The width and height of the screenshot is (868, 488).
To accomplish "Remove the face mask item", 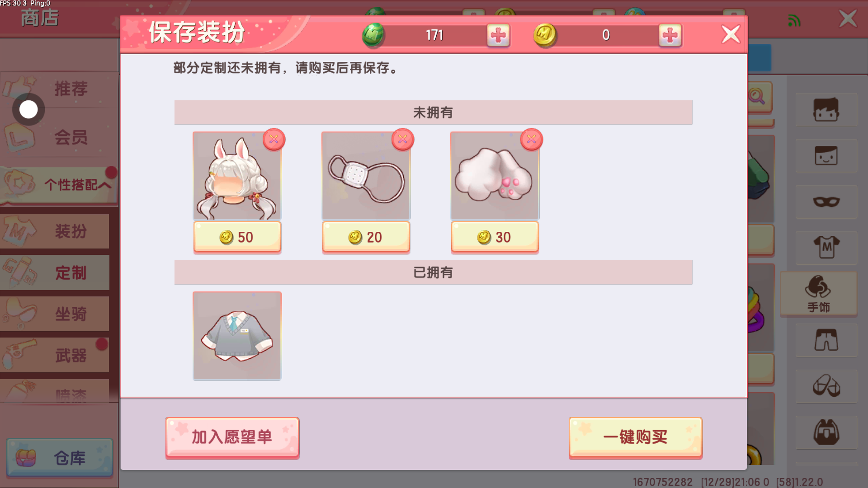I will (403, 139).
